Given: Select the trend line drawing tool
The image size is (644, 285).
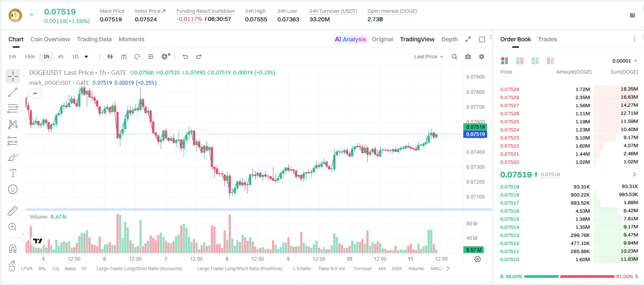Looking at the screenshot, I should [x=13, y=92].
